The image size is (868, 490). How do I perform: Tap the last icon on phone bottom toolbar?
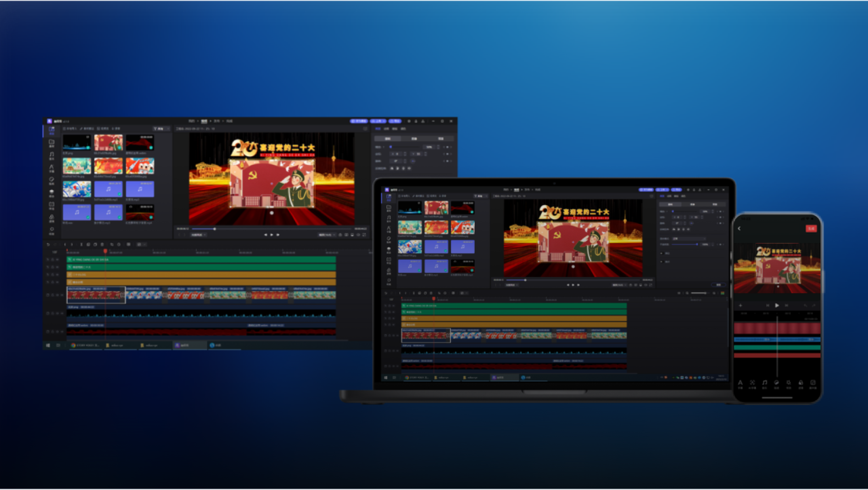pyautogui.click(x=813, y=383)
